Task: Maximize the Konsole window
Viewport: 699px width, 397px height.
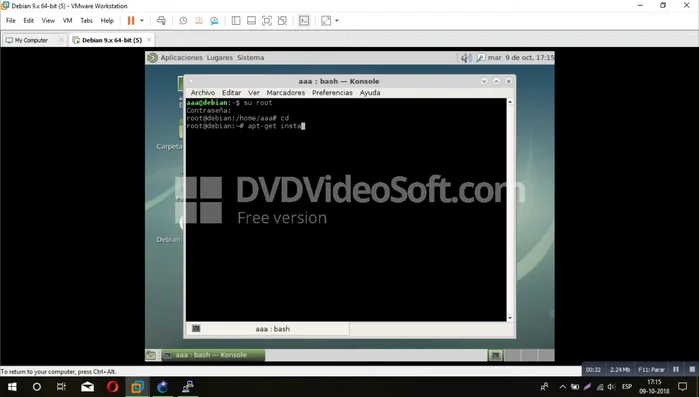Action: point(496,81)
